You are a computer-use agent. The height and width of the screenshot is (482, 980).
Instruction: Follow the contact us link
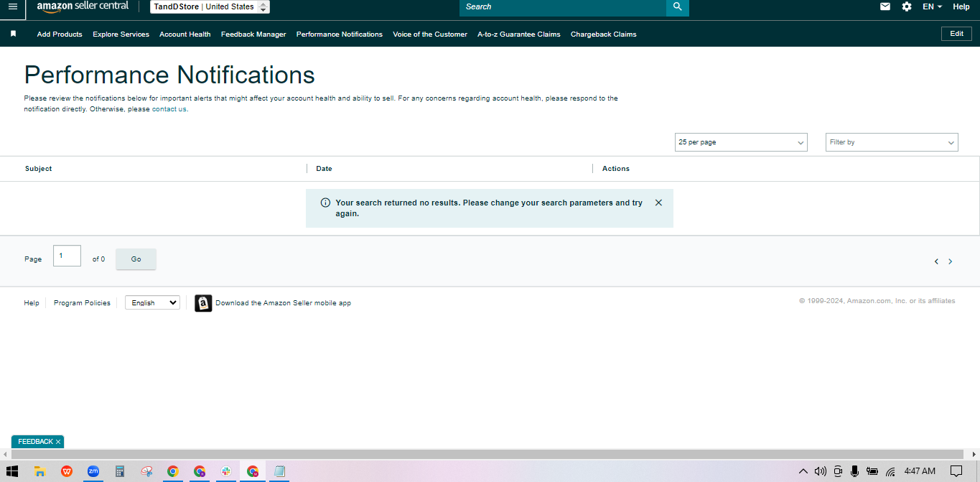click(169, 109)
